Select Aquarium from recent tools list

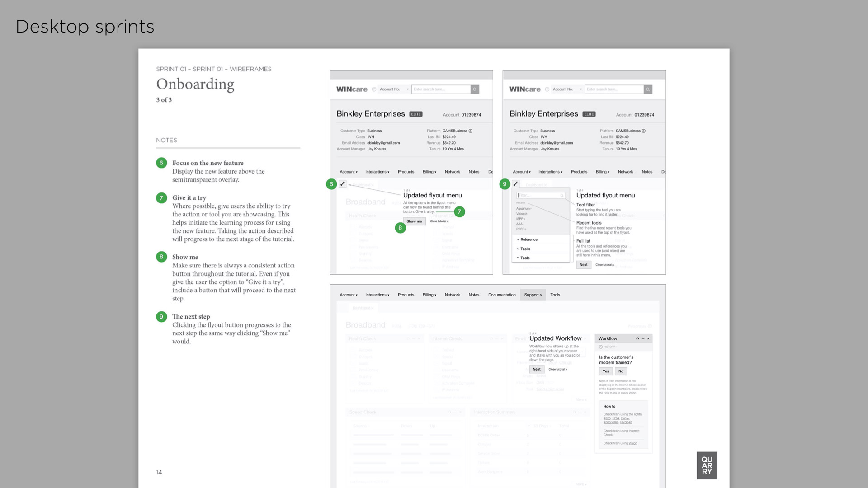[x=523, y=209]
